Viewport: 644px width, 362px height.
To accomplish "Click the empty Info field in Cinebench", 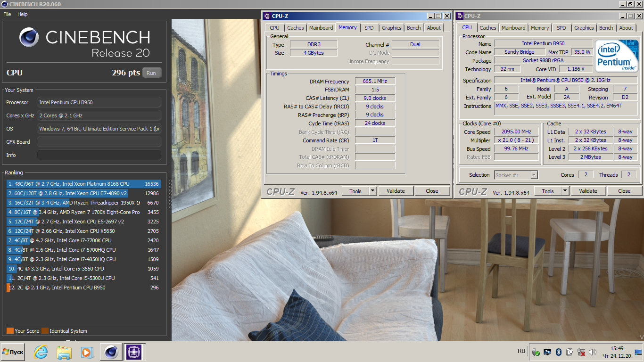I will pos(99,155).
